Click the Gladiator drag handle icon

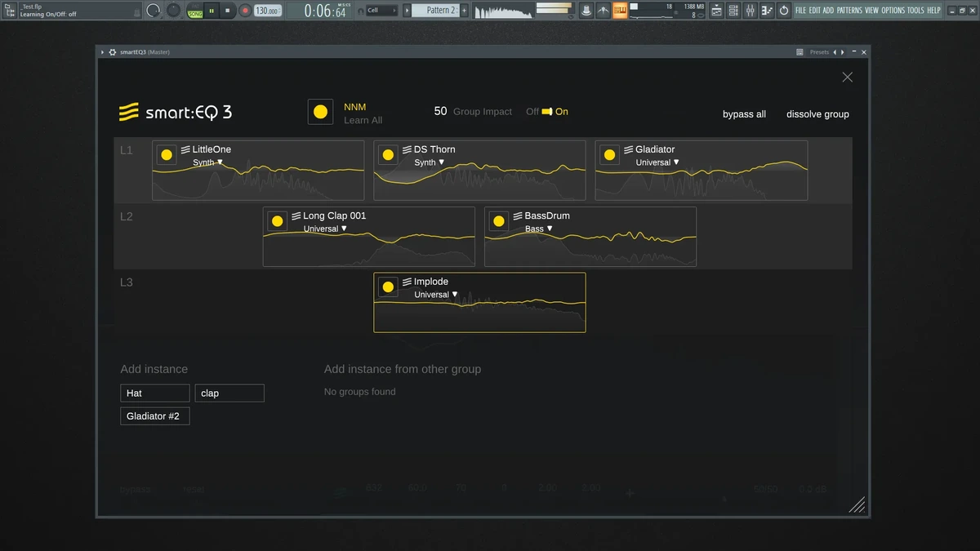coord(628,149)
